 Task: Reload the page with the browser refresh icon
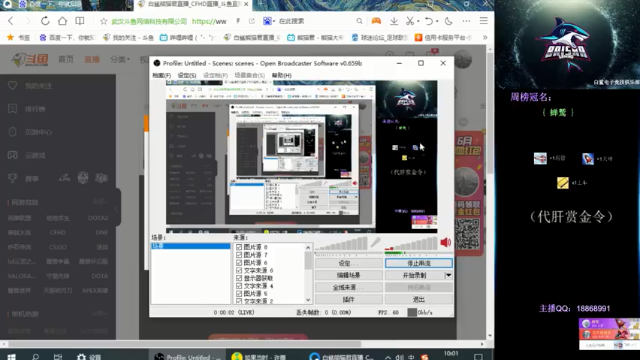click(45, 21)
